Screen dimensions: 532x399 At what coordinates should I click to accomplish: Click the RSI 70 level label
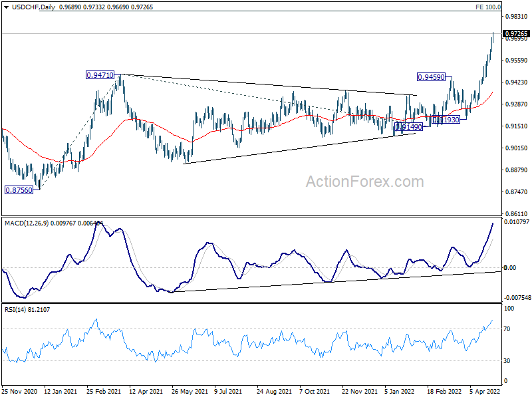(x=507, y=329)
